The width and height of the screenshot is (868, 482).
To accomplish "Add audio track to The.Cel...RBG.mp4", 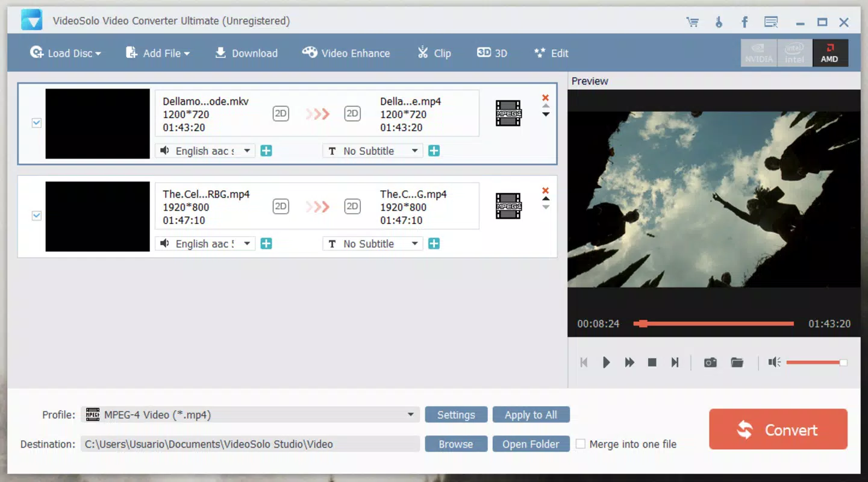I will tap(266, 243).
